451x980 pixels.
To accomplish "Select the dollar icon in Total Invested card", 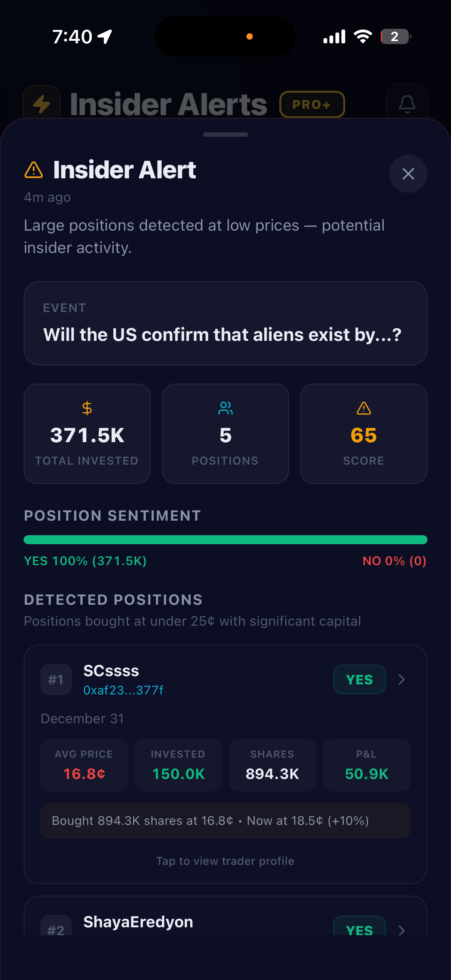I will pyautogui.click(x=87, y=408).
